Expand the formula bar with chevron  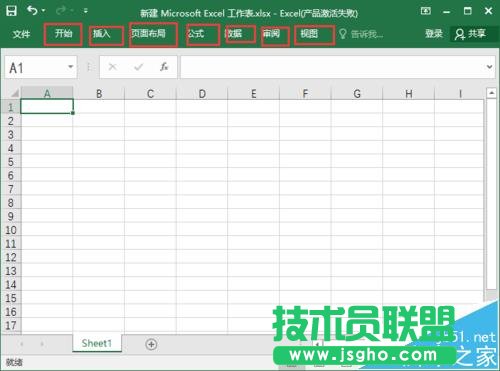pos(489,67)
